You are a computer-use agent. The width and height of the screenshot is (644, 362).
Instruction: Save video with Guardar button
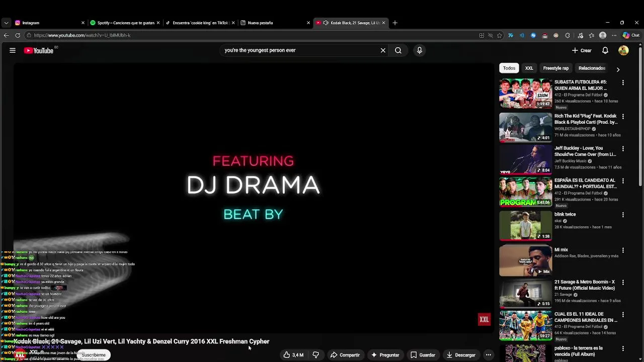(x=423, y=355)
